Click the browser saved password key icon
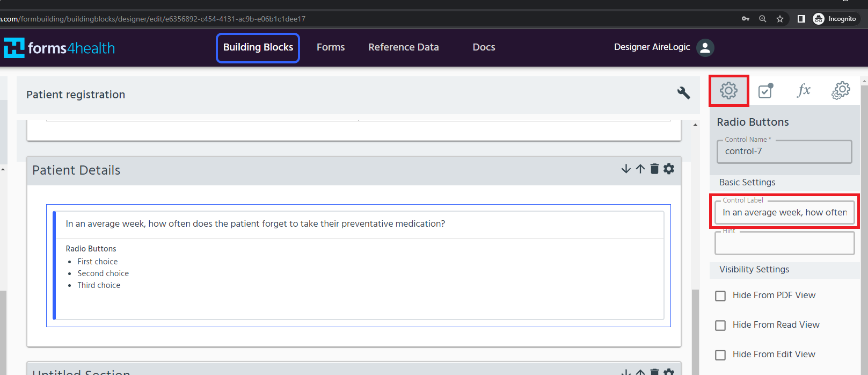 click(x=746, y=19)
